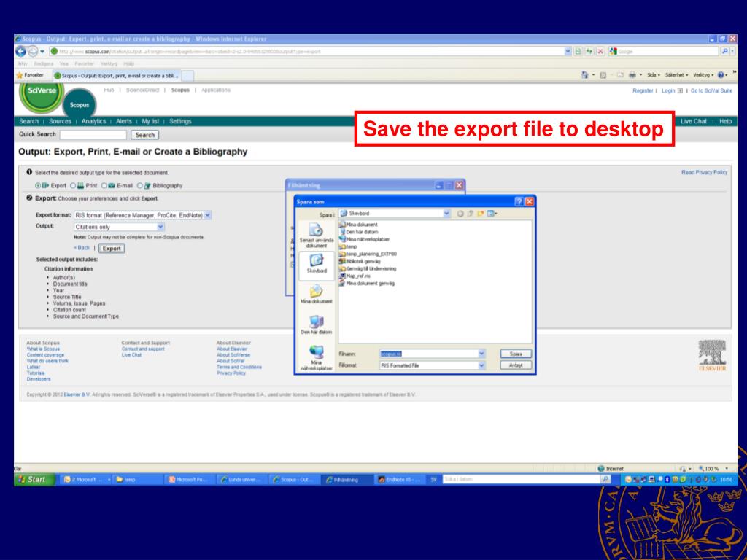The image size is (747, 560).
Task: Open the Sida dropdown menu
Action: point(653,75)
